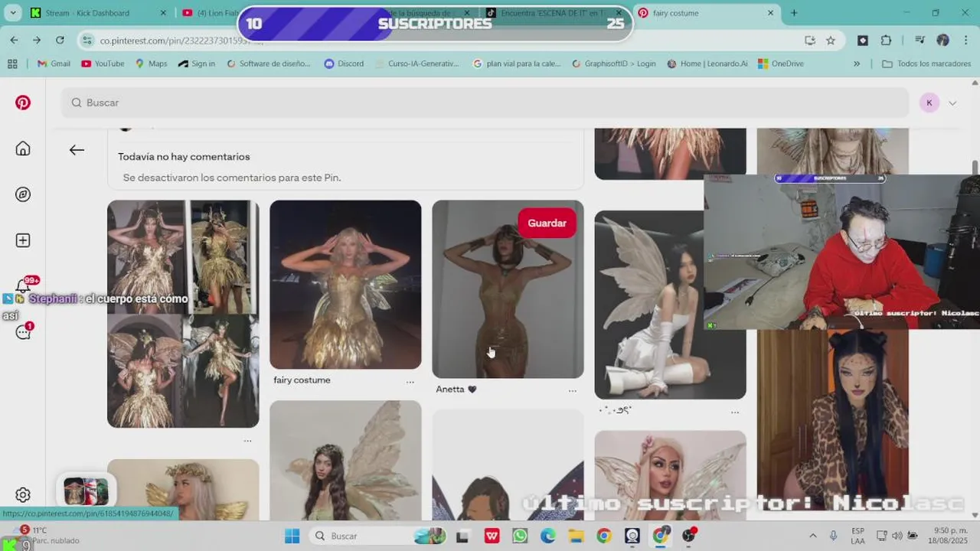Open the OneDrive bookmark

click(x=780, y=64)
